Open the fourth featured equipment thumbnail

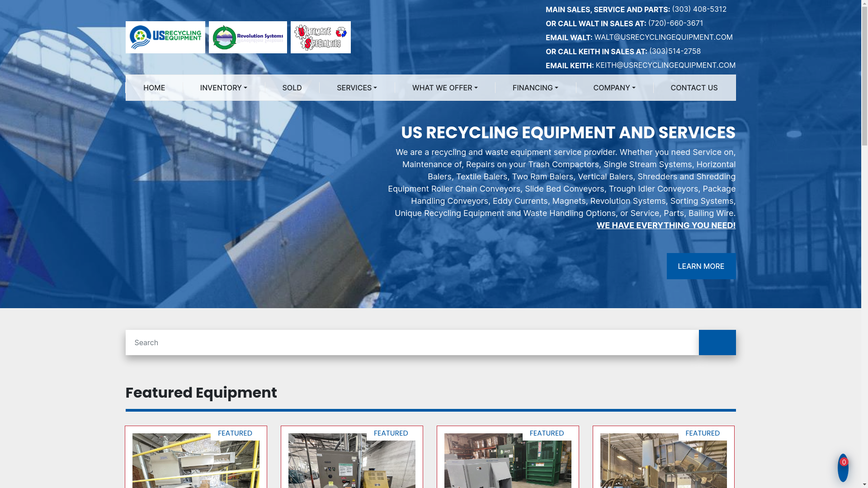coord(663,461)
